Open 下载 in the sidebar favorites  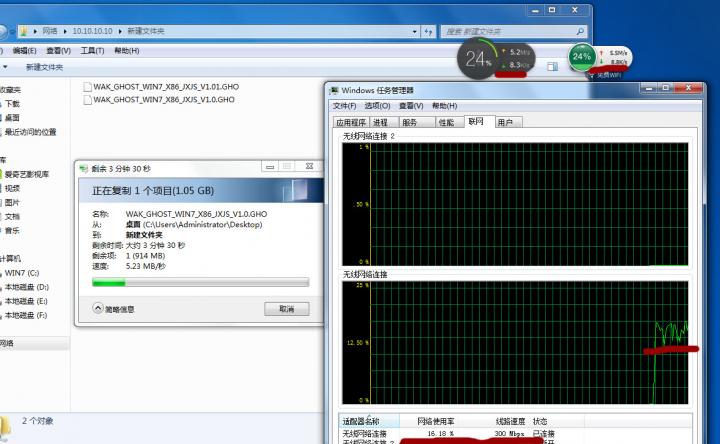12,104
